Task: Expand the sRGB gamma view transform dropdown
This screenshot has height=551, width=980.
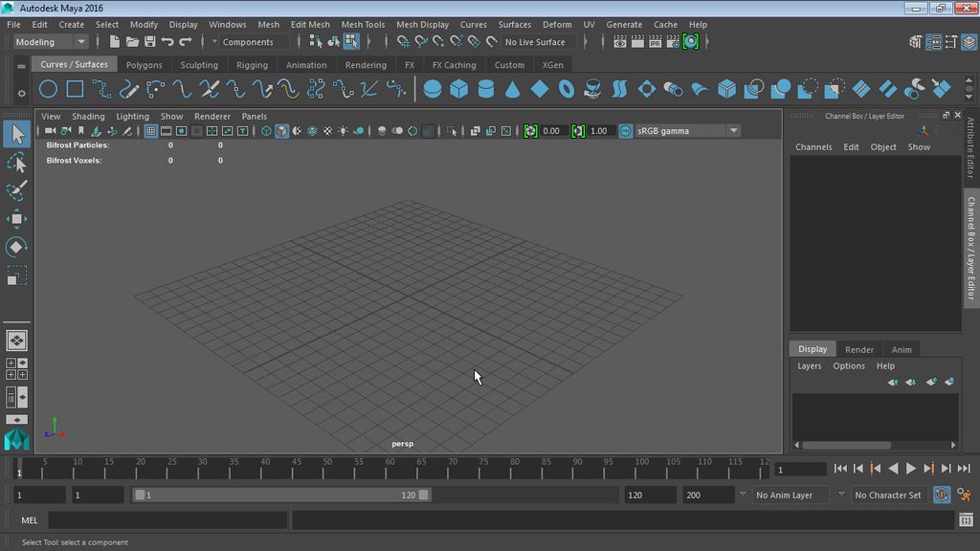Action: pyautogui.click(x=733, y=131)
